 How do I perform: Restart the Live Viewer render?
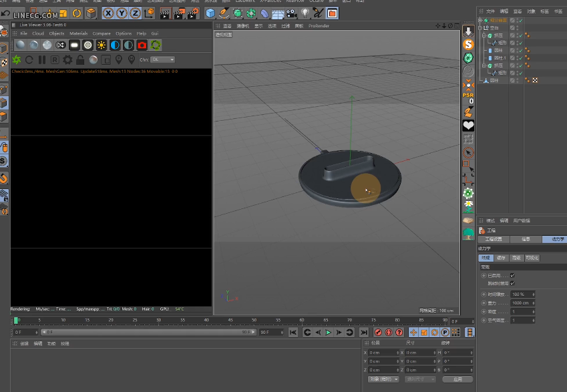pos(29,59)
